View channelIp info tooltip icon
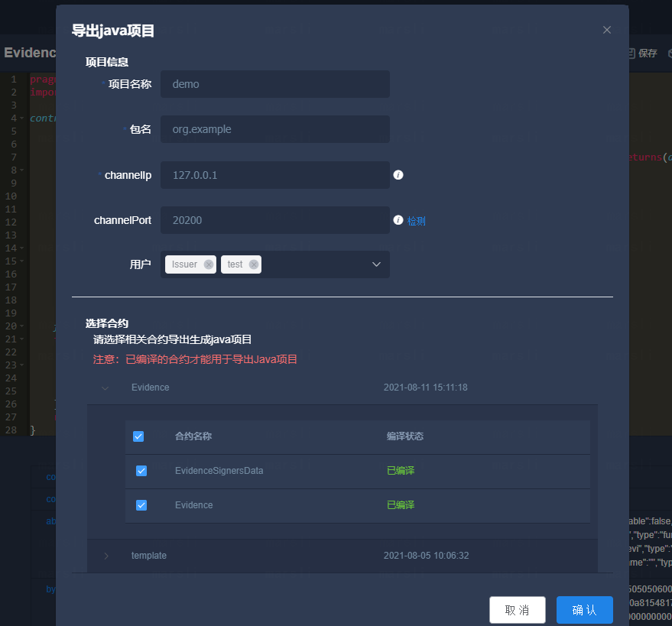 tap(398, 175)
